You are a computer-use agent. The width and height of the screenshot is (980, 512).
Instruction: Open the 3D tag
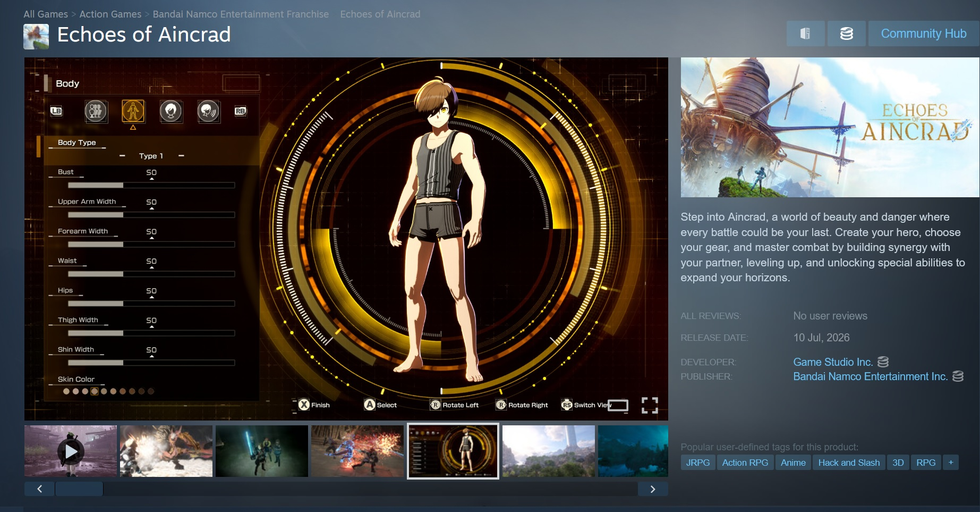click(x=898, y=463)
